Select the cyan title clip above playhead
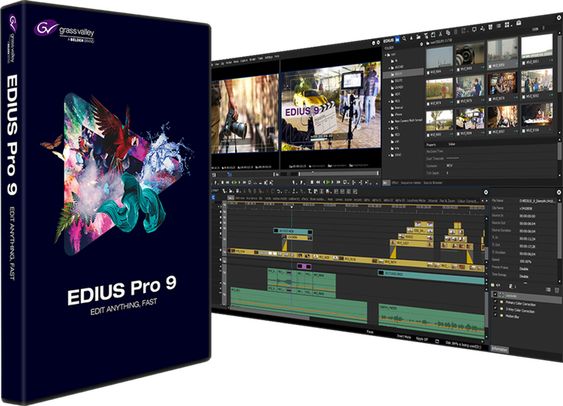Screen dimensions: 563x406 click(293, 231)
